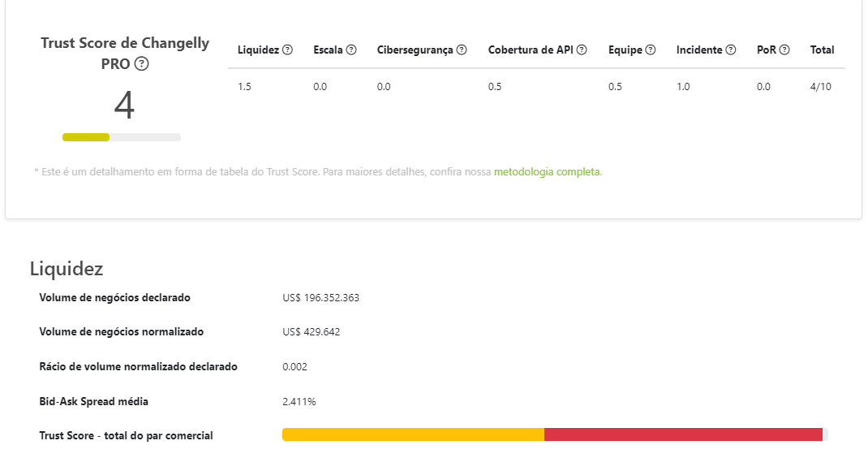This screenshot has height=458, width=868.
Task: Click the yellow segment of trading pair bar
Action: pyautogui.click(x=413, y=434)
